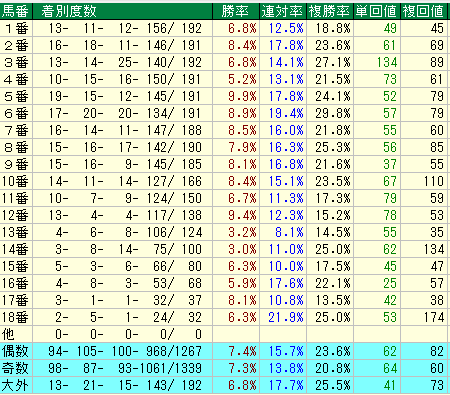The image size is (450, 395).
Task: Click 他's 着別度数 0-0-0-0/0
Action: click(x=128, y=334)
